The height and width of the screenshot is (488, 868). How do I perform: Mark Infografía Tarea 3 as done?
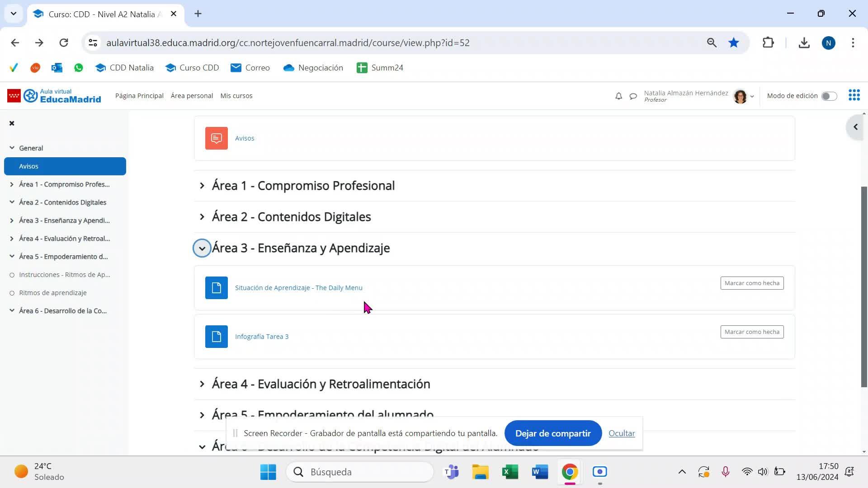tap(751, 332)
